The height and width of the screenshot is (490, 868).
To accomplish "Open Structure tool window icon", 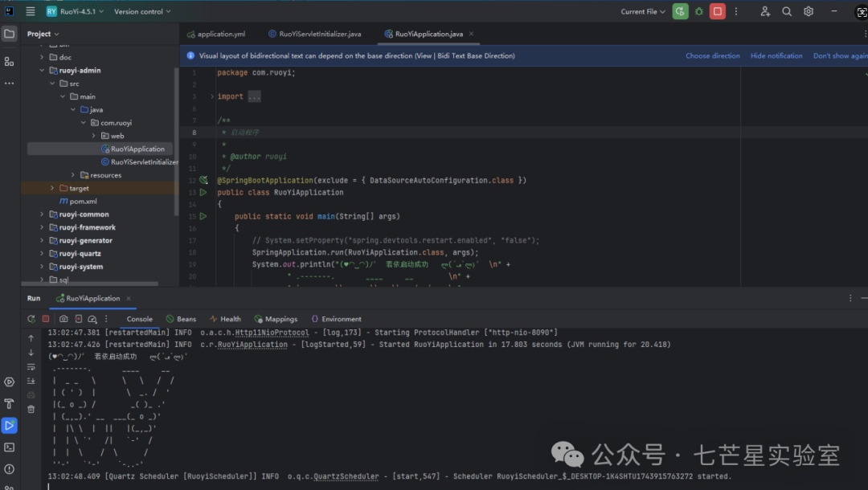I will point(9,61).
